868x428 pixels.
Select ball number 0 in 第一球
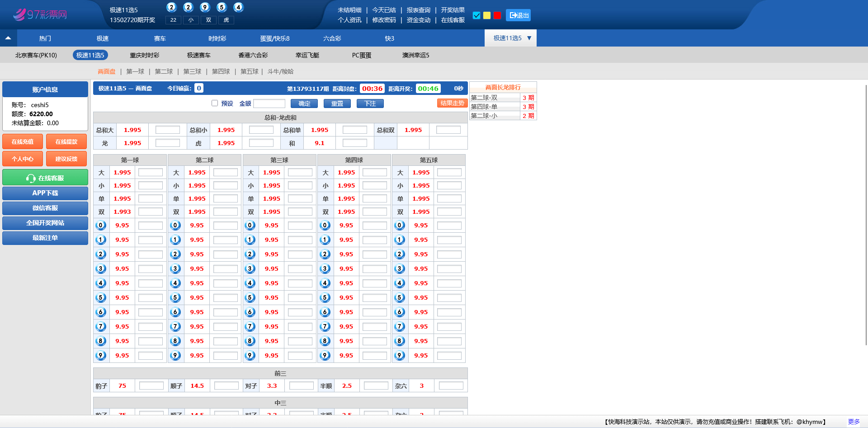pyautogui.click(x=101, y=226)
